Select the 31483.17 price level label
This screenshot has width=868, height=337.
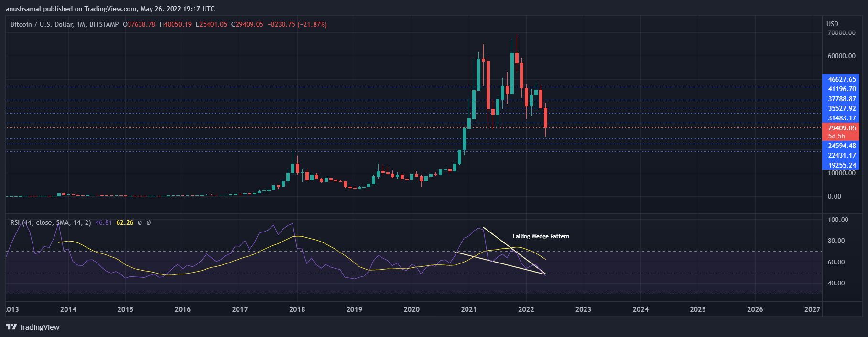[840, 118]
